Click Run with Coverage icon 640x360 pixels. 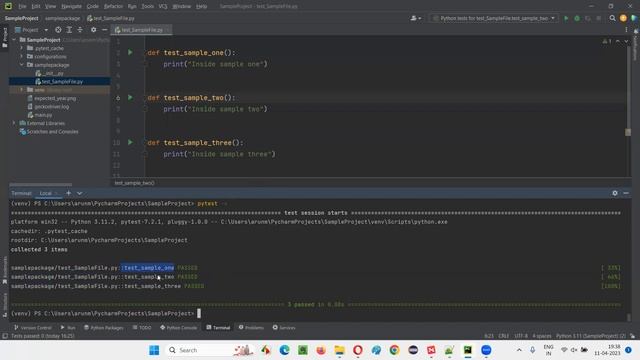point(588,18)
